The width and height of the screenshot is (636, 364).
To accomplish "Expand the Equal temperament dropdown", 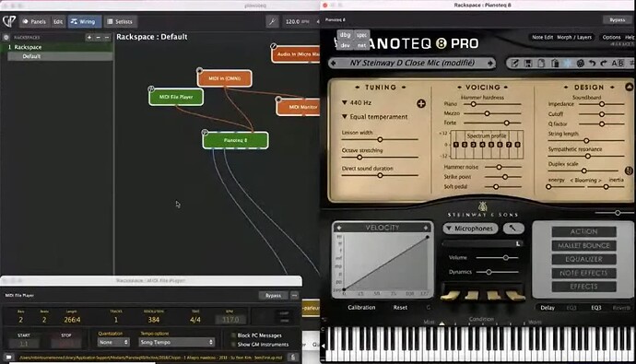I will pyautogui.click(x=374, y=117).
